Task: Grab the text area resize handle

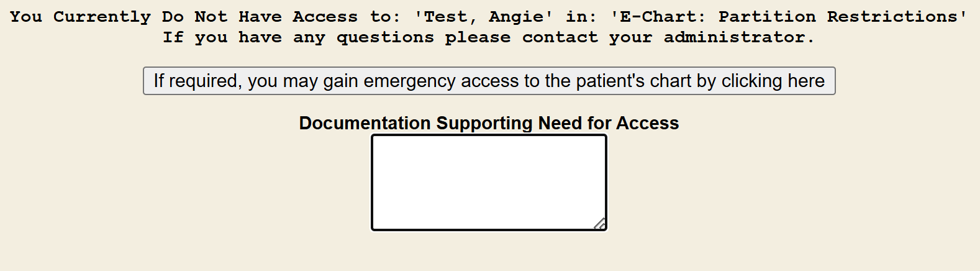Action: coord(599,224)
